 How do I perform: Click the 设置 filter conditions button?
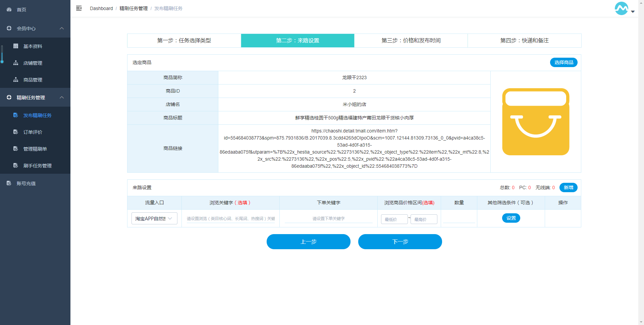[x=511, y=218]
